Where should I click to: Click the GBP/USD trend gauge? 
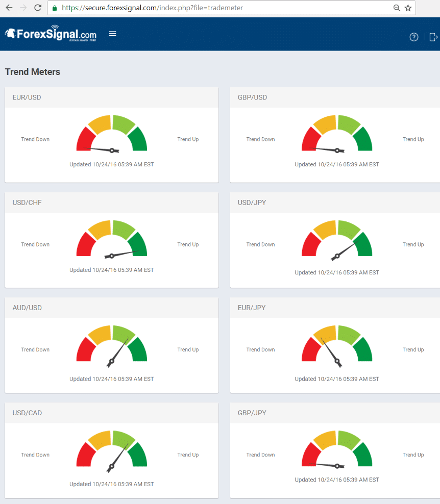(x=337, y=134)
